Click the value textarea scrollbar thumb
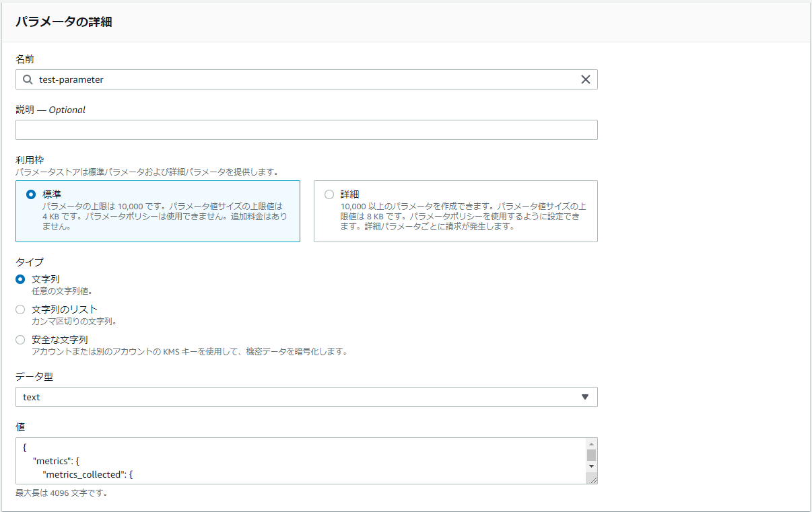The image size is (812, 512). (591, 455)
